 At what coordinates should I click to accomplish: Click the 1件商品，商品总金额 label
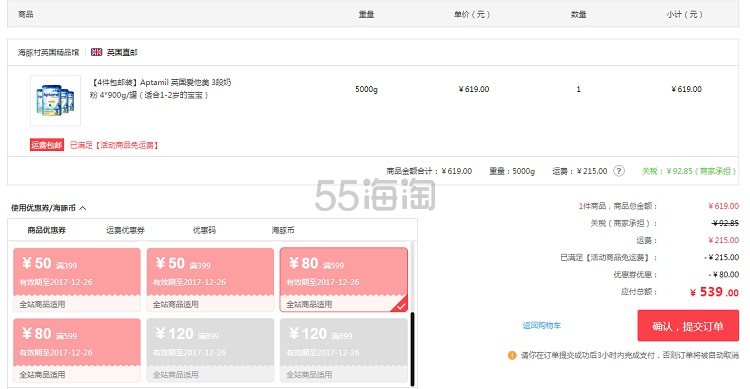[618, 206]
